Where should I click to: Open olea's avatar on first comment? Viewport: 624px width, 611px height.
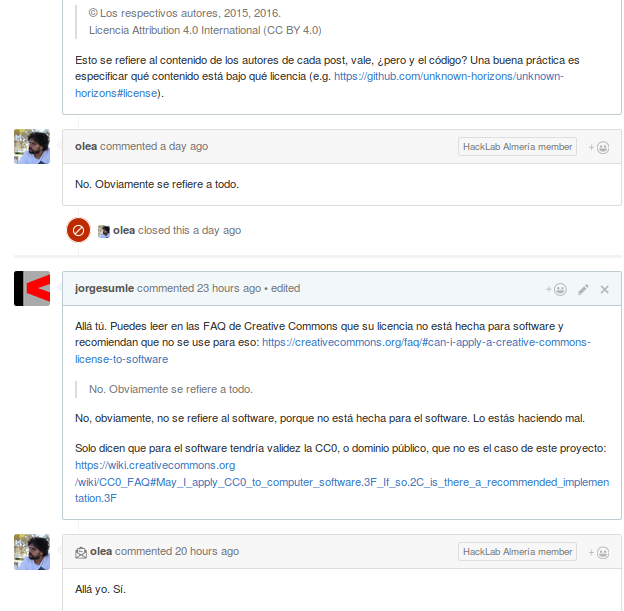click(x=32, y=146)
